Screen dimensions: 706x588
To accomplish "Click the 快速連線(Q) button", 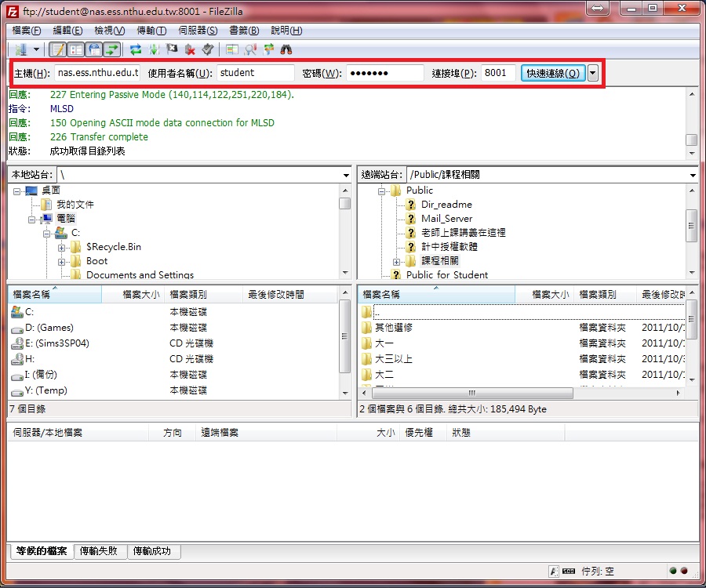I will point(552,73).
